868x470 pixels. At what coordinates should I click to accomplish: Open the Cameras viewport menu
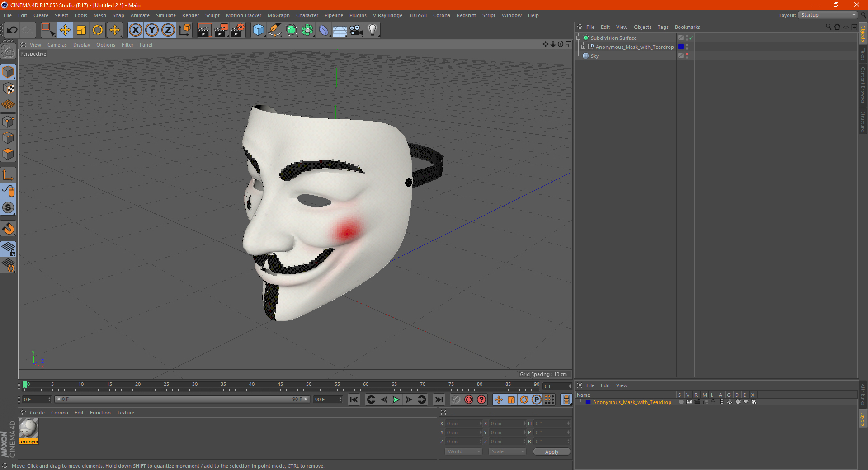tap(57, 45)
